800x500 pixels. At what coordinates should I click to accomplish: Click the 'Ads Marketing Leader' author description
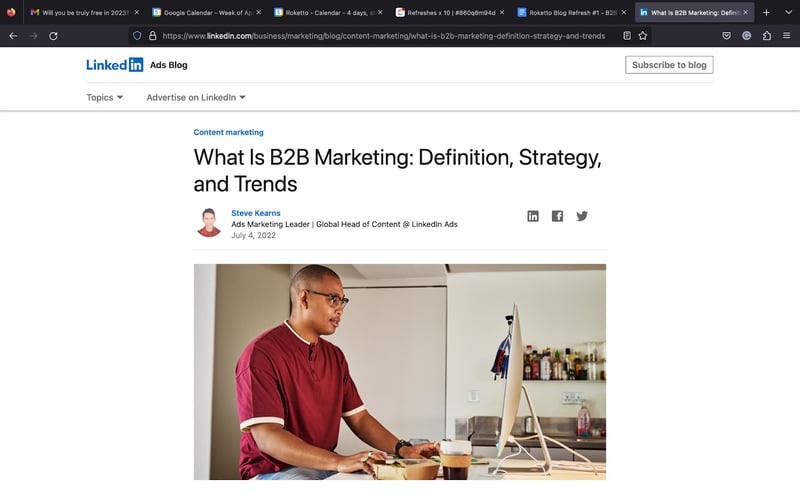pos(344,224)
